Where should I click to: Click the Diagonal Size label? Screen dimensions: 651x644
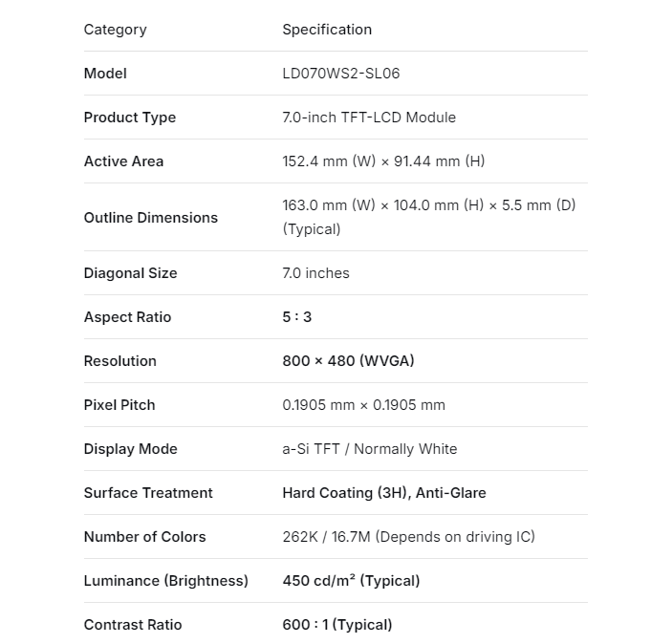(x=130, y=273)
